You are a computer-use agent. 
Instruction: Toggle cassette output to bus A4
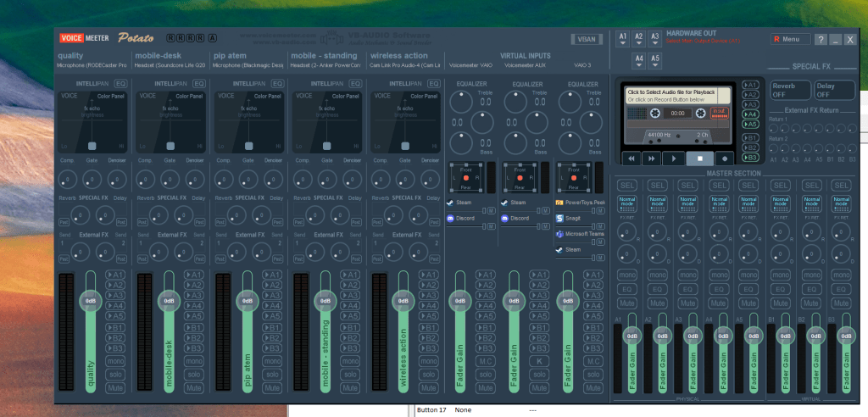750,114
